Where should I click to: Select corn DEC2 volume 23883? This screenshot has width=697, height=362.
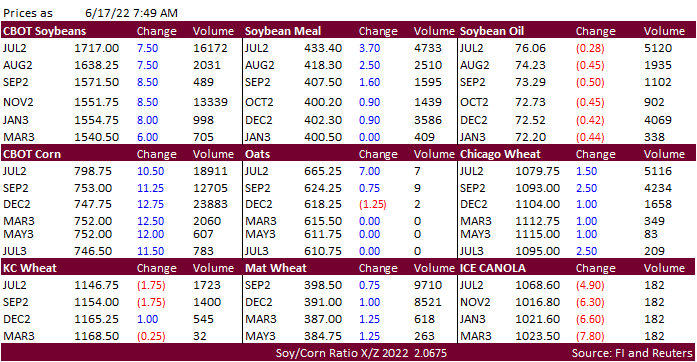point(210,204)
